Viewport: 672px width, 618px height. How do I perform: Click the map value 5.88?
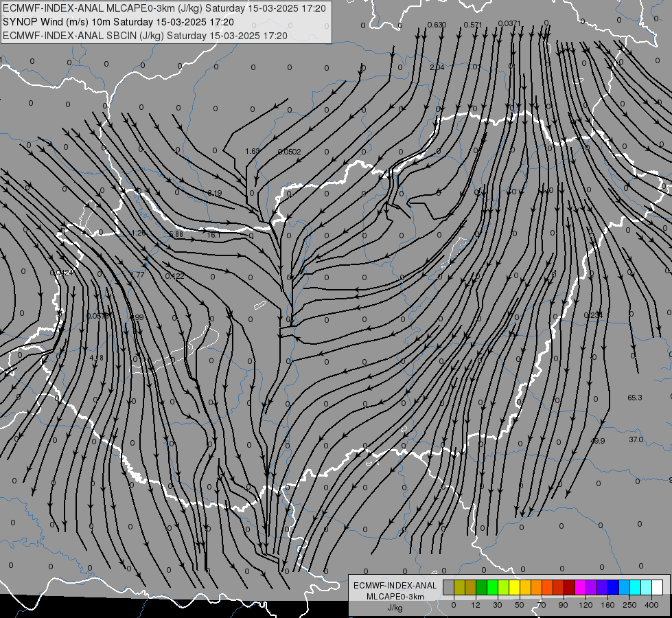point(176,234)
